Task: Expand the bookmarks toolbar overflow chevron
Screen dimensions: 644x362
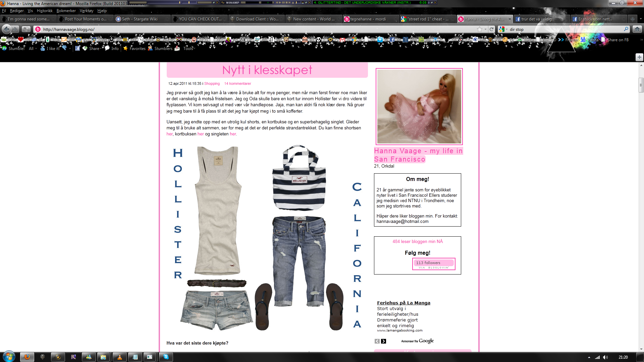Action: click(x=641, y=40)
